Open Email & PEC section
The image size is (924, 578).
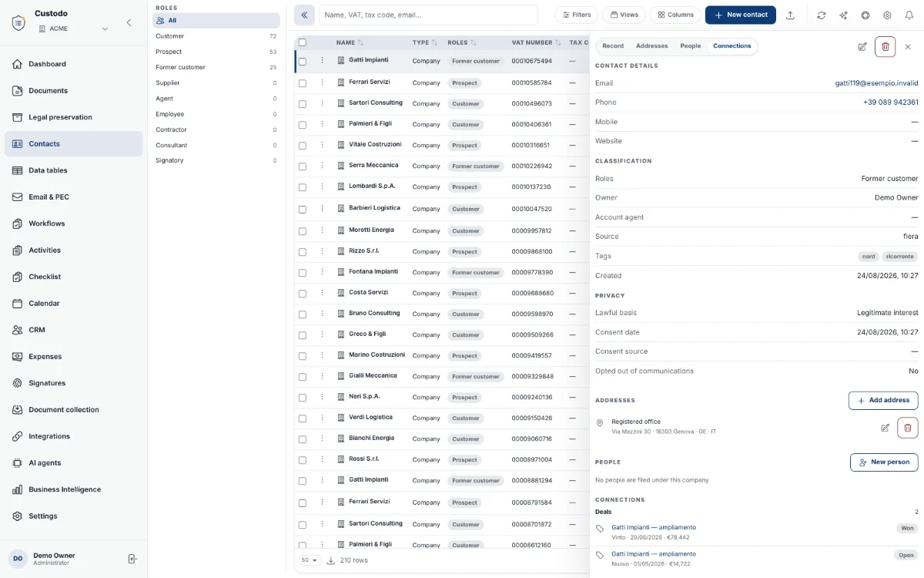pyautogui.click(x=74, y=197)
